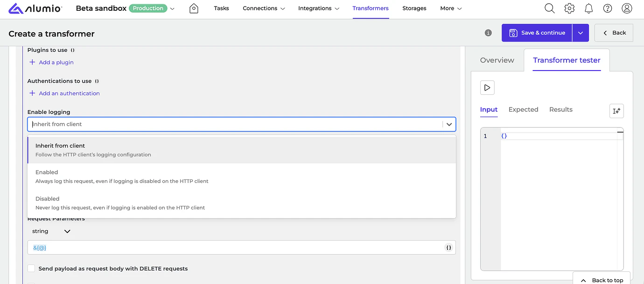The image size is (644, 284).
Task: Click line number 1 in the editor gutter
Action: (485, 136)
